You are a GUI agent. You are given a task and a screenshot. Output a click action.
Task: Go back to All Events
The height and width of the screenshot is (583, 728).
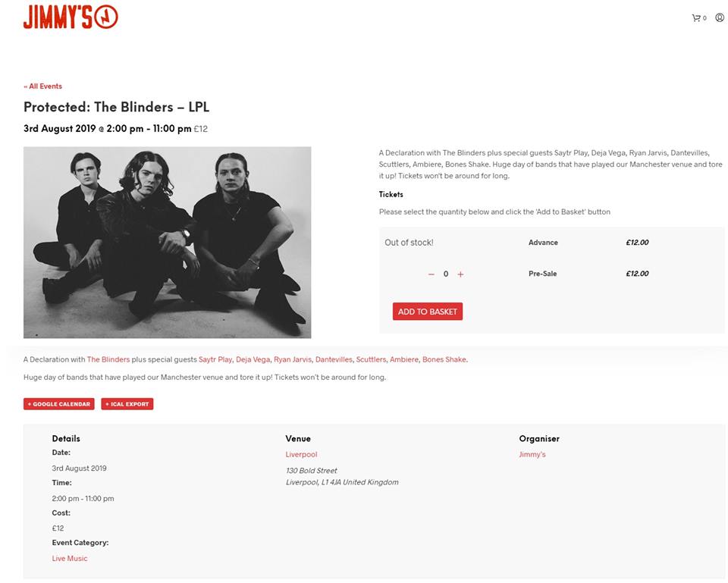(x=43, y=86)
